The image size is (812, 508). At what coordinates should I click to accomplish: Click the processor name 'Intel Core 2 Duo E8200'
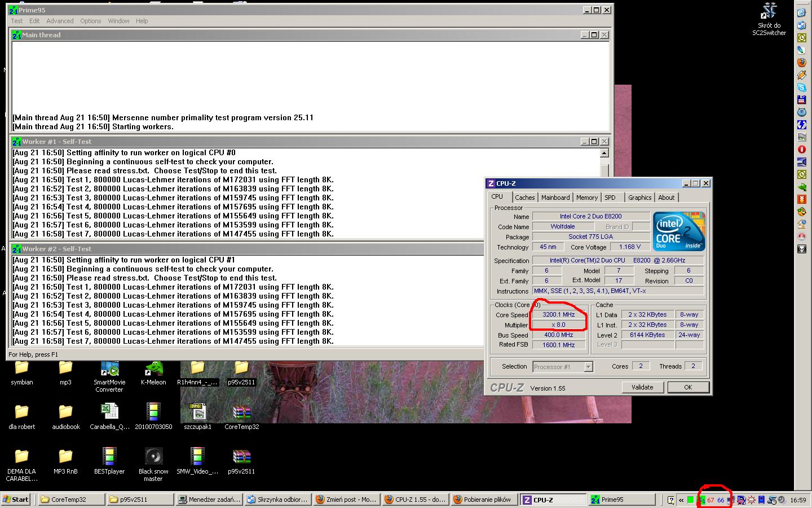point(591,216)
